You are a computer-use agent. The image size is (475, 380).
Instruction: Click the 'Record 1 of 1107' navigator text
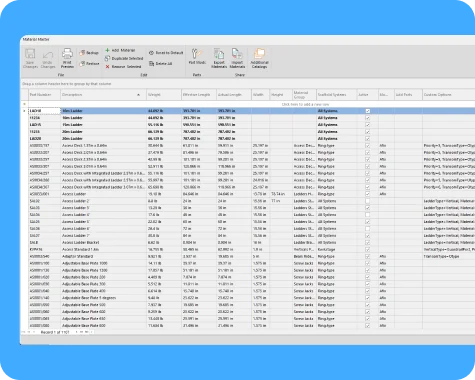pyautogui.click(x=55, y=332)
